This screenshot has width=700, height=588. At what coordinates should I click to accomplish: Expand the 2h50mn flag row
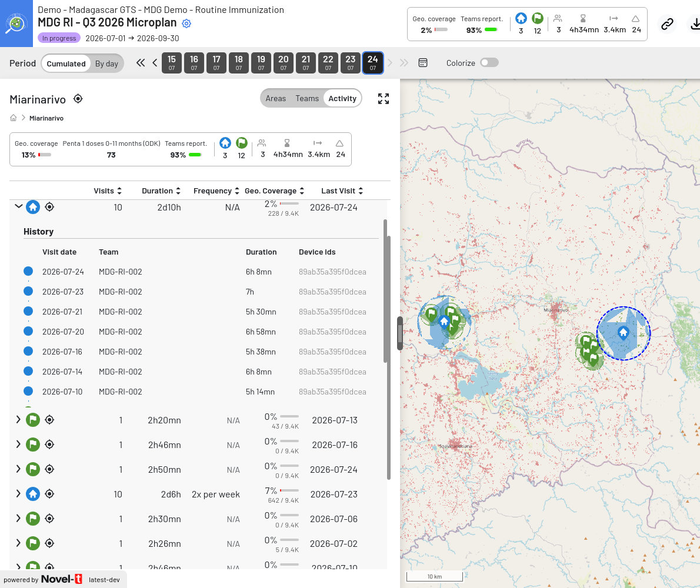(x=18, y=469)
